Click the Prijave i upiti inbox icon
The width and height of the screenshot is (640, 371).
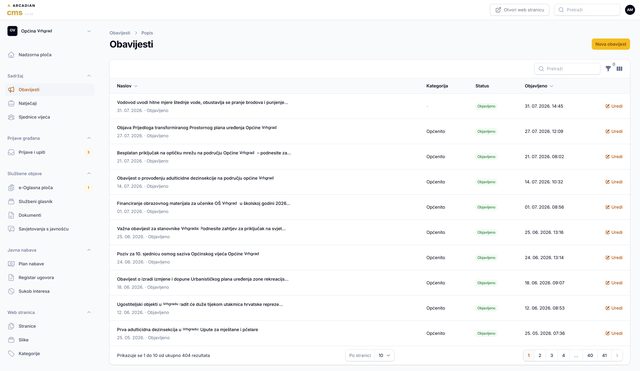[11, 152]
